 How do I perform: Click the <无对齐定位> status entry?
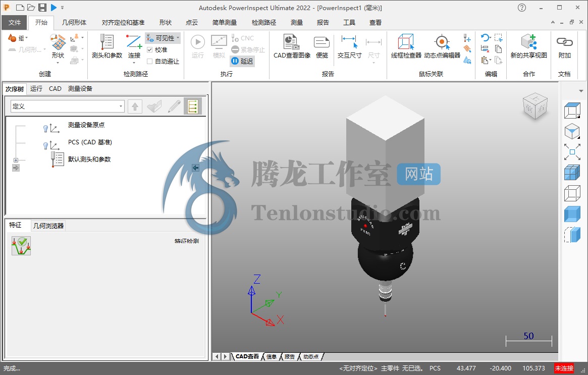[358, 368]
